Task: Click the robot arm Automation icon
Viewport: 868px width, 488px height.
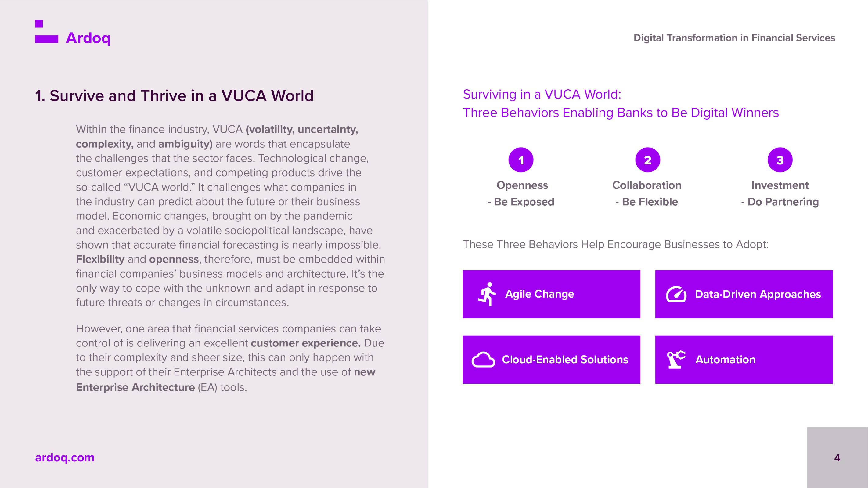Action: coord(675,359)
